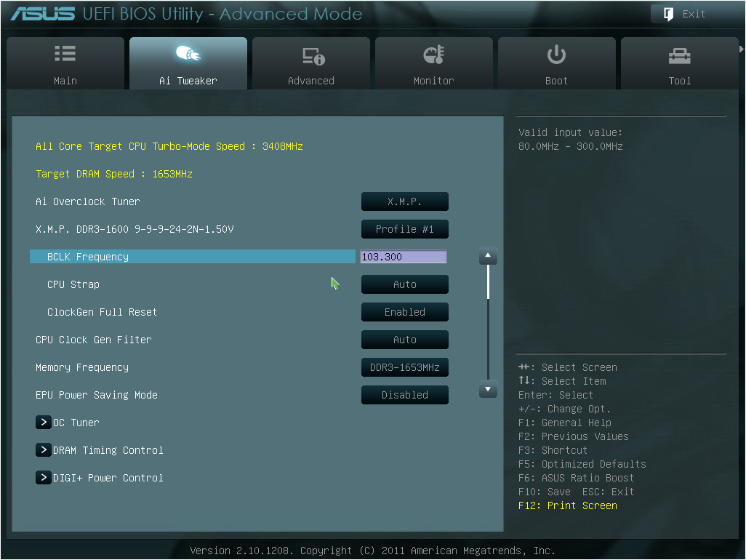Click X.M.P. DDR3-1600 9-9-9-24-2N-1.50V label
Screen dimensions: 746x560
point(135,229)
